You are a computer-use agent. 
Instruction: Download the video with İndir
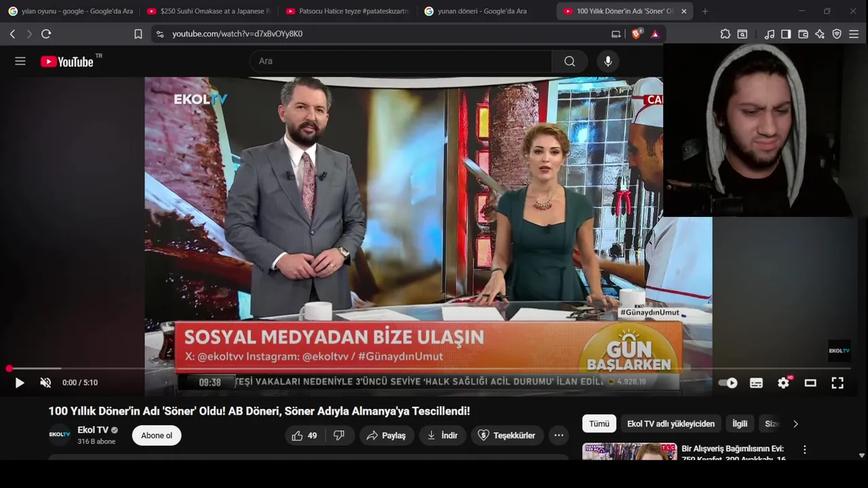coord(442,436)
